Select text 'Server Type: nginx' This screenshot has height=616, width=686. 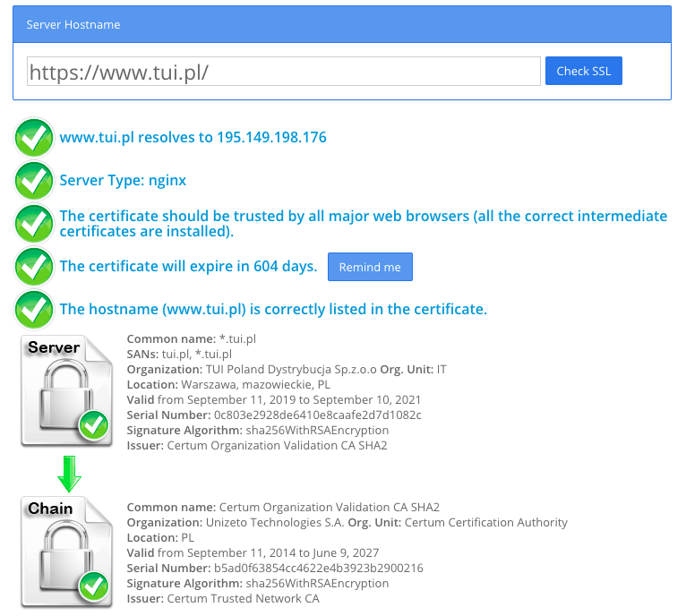(x=123, y=180)
